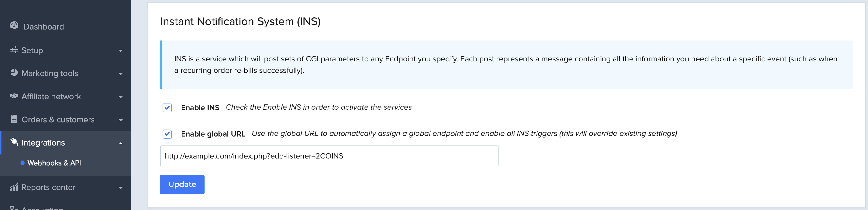Toggle the Enable global URL checkbox
Viewport: 868px width, 210px height.
[167, 134]
